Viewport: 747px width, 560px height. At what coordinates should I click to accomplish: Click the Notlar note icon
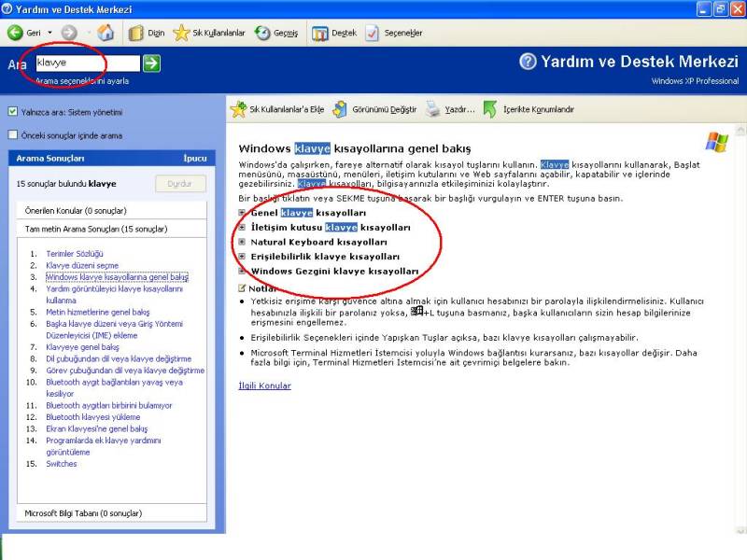tap(242, 288)
